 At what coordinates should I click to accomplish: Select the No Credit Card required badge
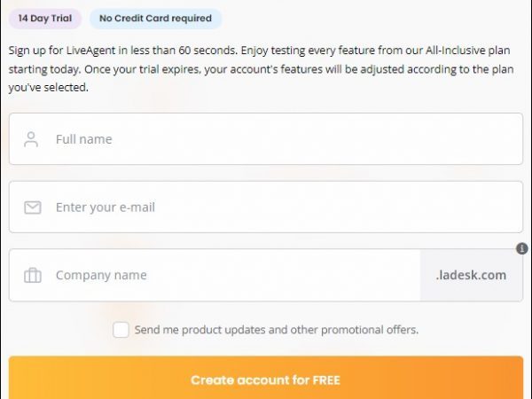(x=155, y=18)
